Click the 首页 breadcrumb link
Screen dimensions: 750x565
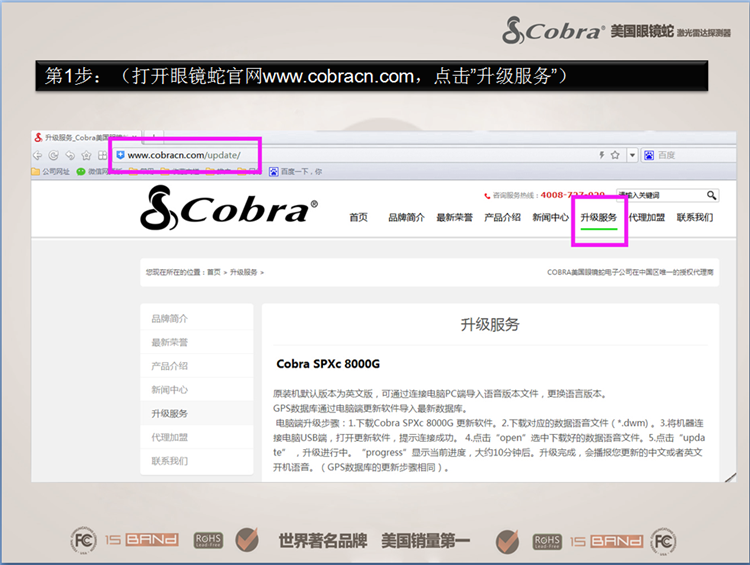[214, 272]
